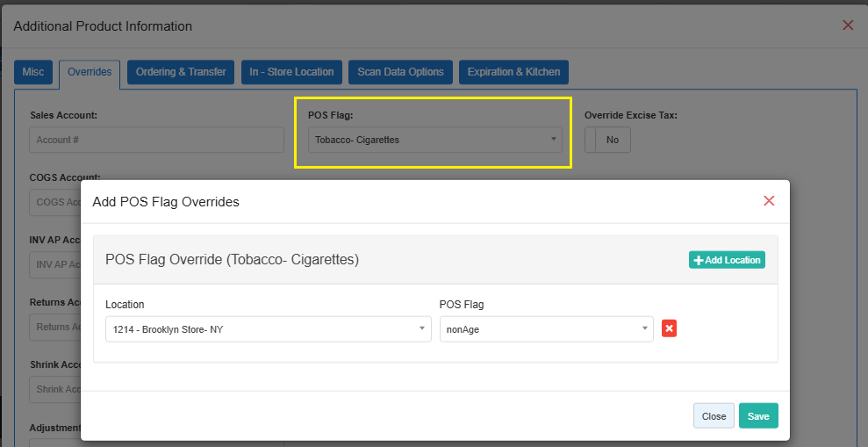Remove the Brooklyn Store override row
The image size is (868, 447).
pos(669,328)
